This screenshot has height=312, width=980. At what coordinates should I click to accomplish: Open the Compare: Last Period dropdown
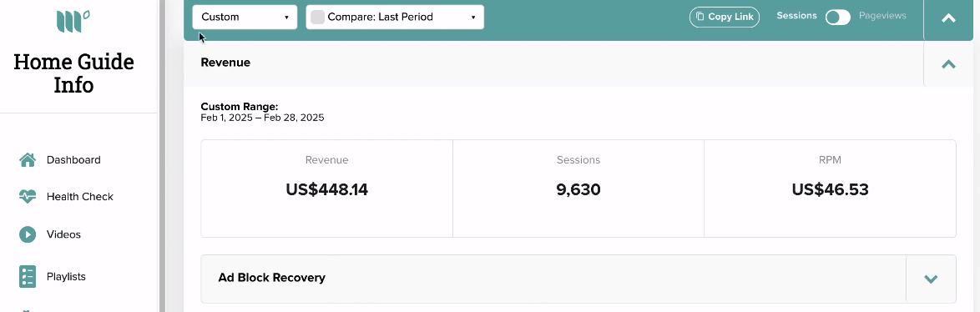(x=395, y=17)
